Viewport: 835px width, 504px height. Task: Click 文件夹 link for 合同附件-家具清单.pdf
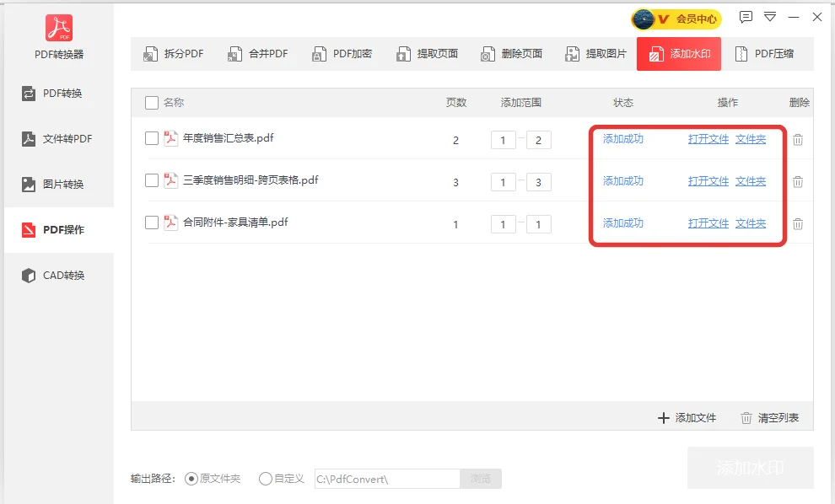pos(751,223)
